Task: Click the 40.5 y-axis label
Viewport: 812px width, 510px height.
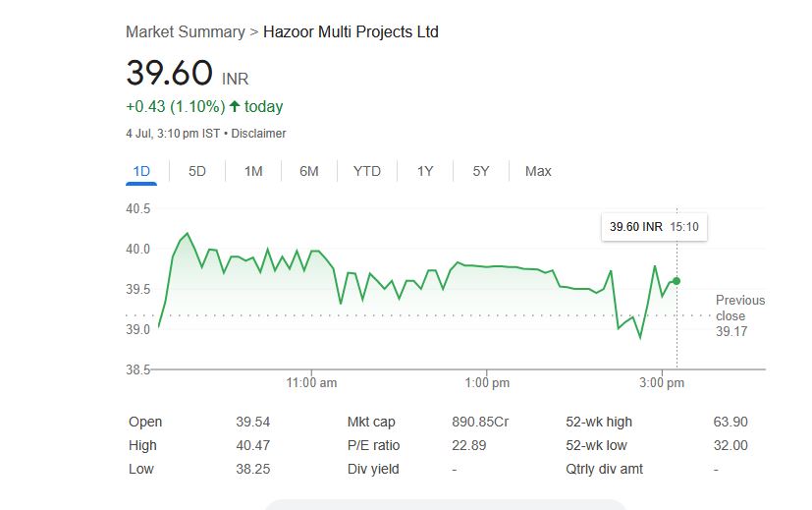Action: coord(137,208)
